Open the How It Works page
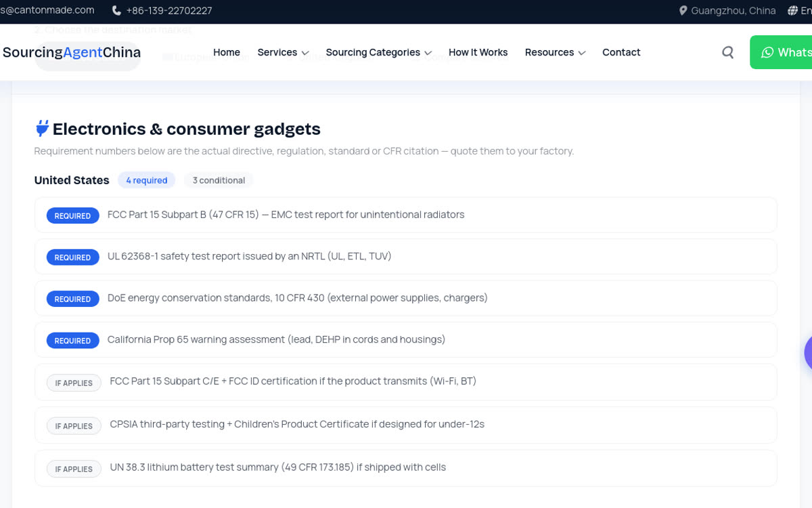The image size is (812, 508). tap(478, 52)
